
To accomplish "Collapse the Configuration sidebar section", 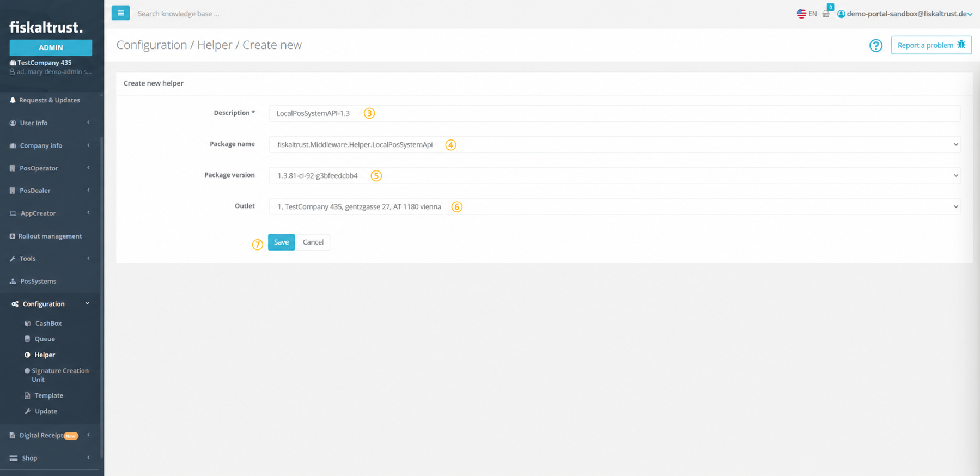I will pyautogui.click(x=50, y=304).
